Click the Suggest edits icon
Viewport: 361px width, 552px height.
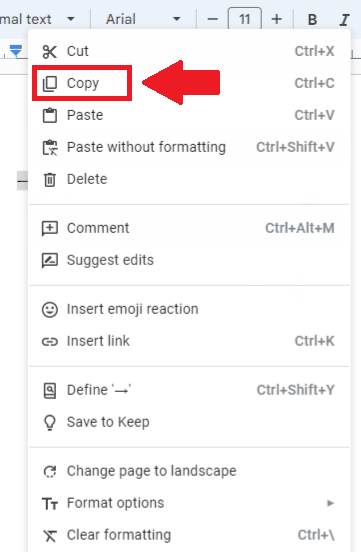(x=49, y=261)
